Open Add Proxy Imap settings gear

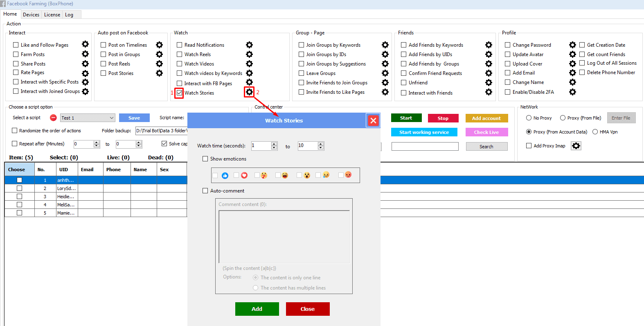click(576, 146)
